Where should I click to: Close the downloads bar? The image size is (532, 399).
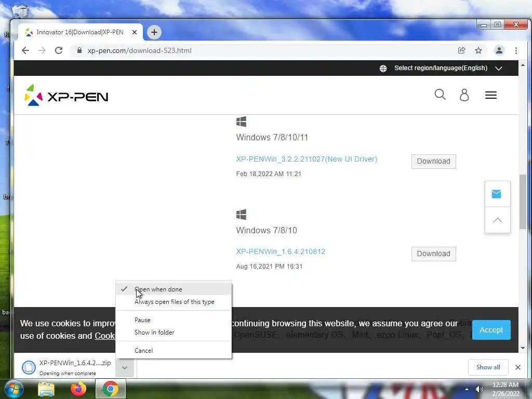click(x=518, y=367)
